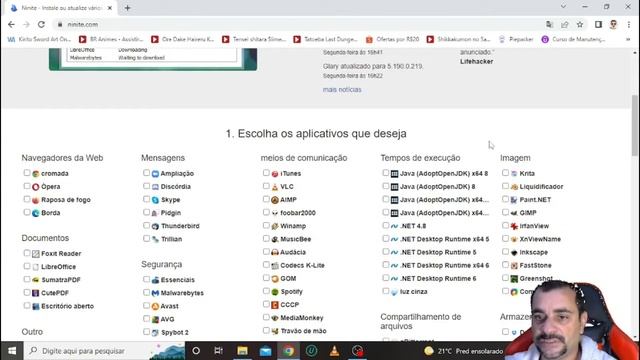Click the .NET 4.8 icon
Viewport: 640px width, 360px height.
pyautogui.click(x=394, y=226)
